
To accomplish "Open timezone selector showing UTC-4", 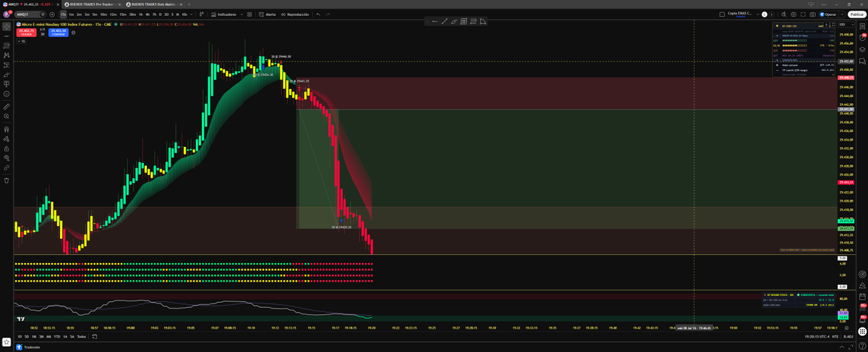I will coord(817,336).
